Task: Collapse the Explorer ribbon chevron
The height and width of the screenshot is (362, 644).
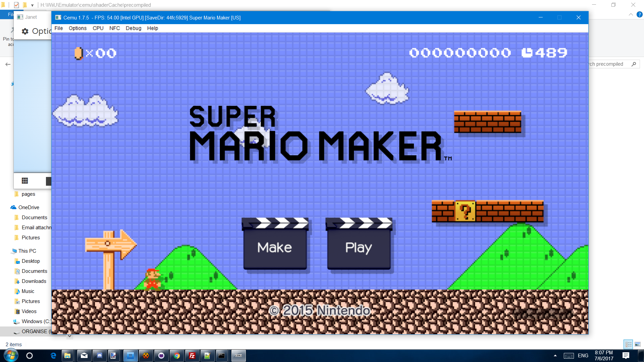Action: click(x=631, y=15)
